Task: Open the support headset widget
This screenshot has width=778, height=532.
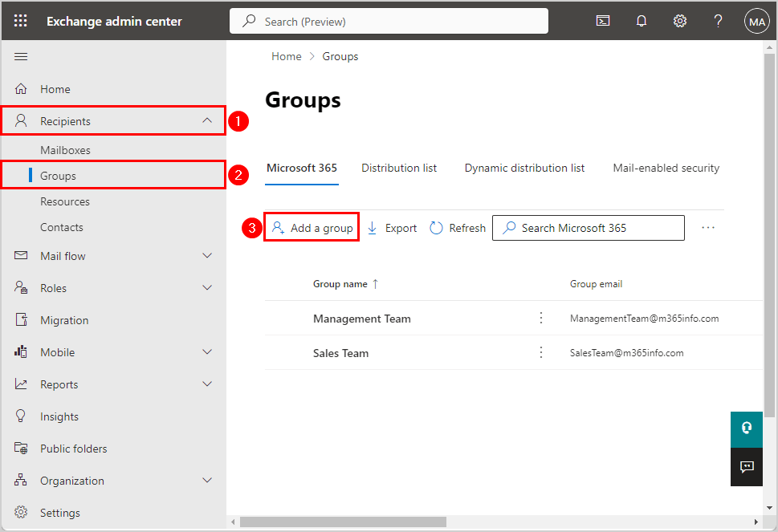Action: tap(746, 429)
